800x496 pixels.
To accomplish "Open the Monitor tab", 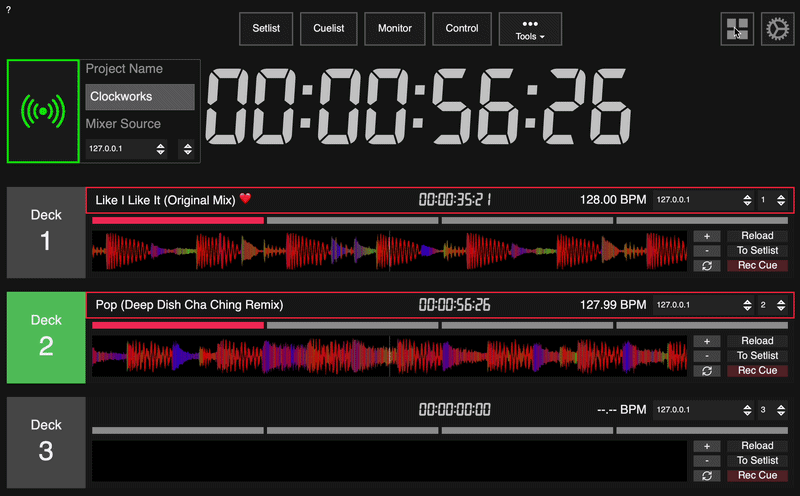I will [x=394, y=29].
